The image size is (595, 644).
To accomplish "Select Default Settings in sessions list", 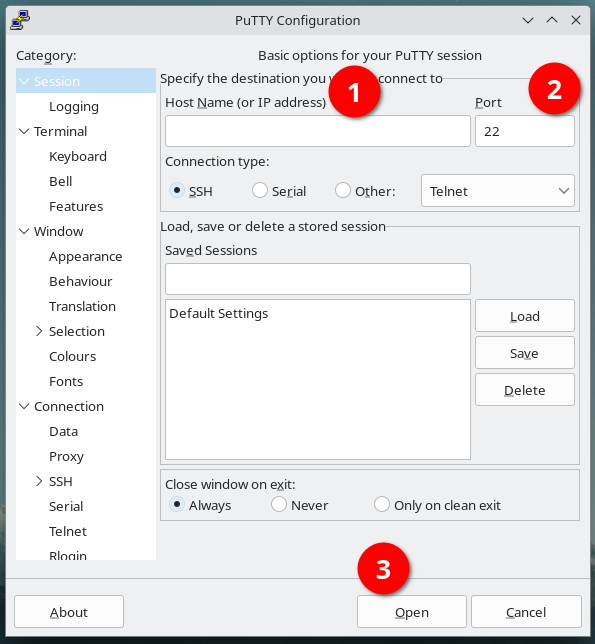I will (x=318, y=313).
